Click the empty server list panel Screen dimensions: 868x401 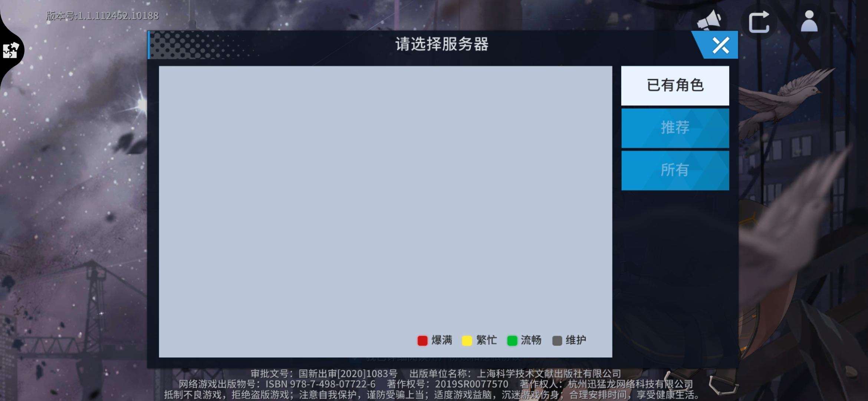coord(385,200)
